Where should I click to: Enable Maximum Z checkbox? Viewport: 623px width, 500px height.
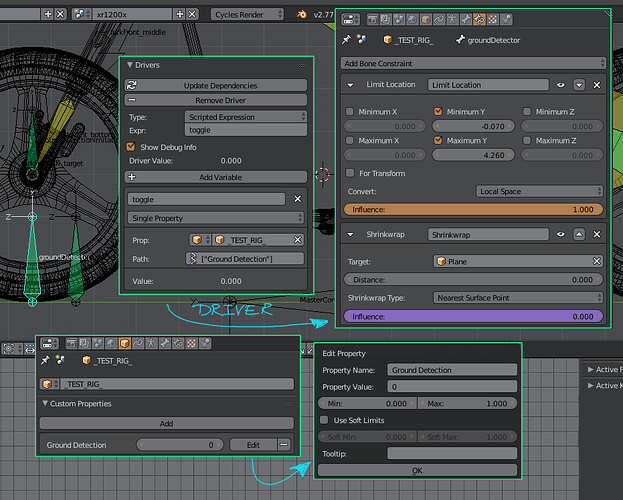pos(527,140)
